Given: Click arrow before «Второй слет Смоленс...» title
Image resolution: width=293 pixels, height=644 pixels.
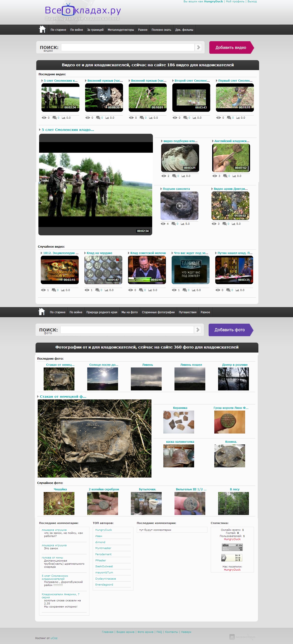Looking at the screenshot, I should click(173, 80).
